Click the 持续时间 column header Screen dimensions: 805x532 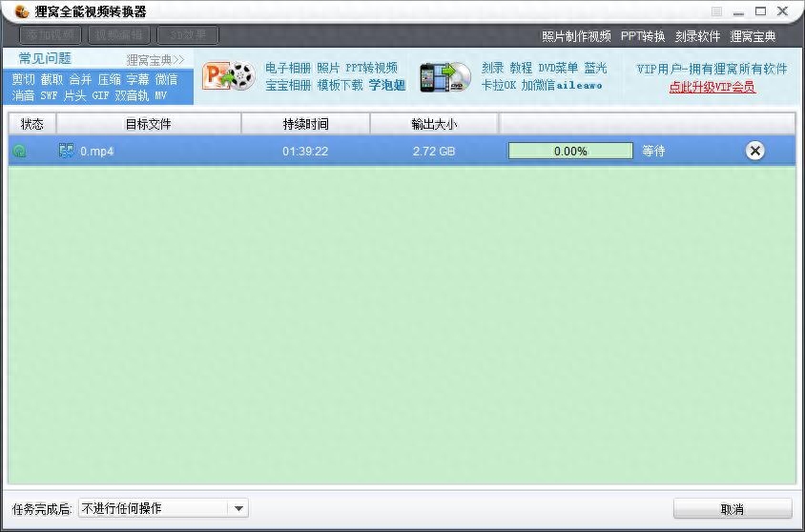coord(305,124)
